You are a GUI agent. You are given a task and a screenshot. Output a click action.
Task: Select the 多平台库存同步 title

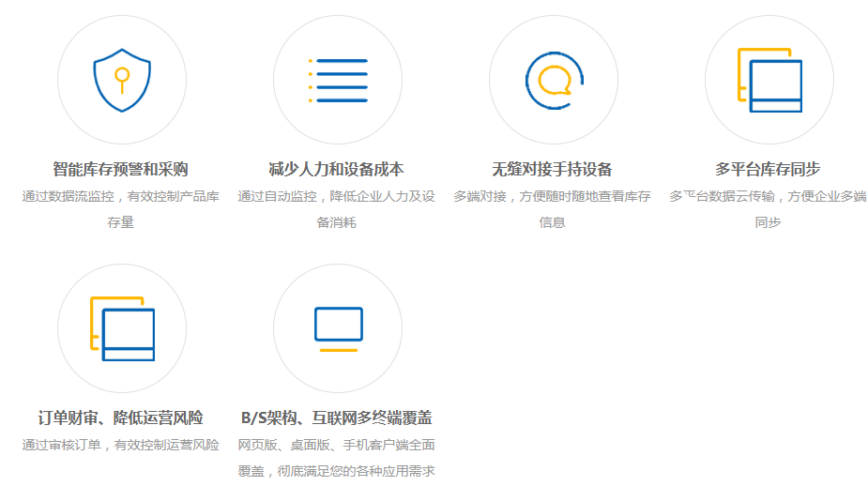point(769,170)
